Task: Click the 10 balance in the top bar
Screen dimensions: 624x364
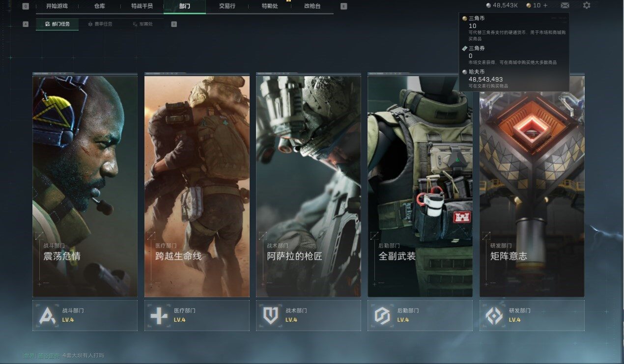Action: click(x=537, y=5)
